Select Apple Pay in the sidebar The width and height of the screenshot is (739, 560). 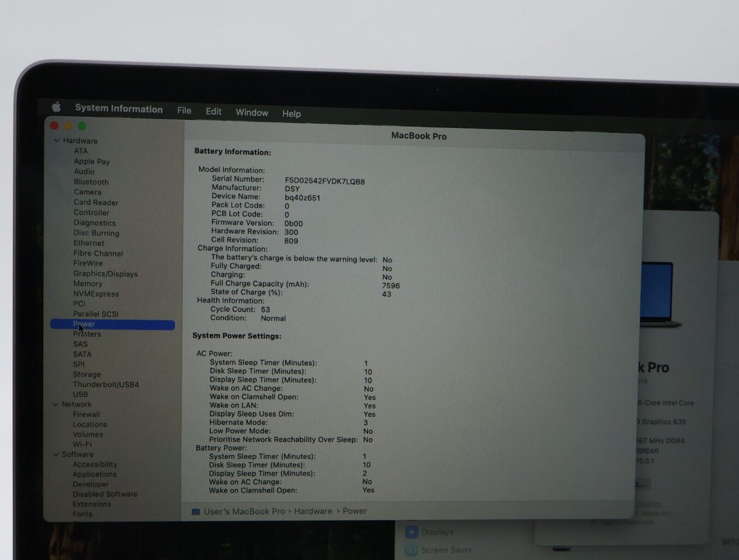92,161
